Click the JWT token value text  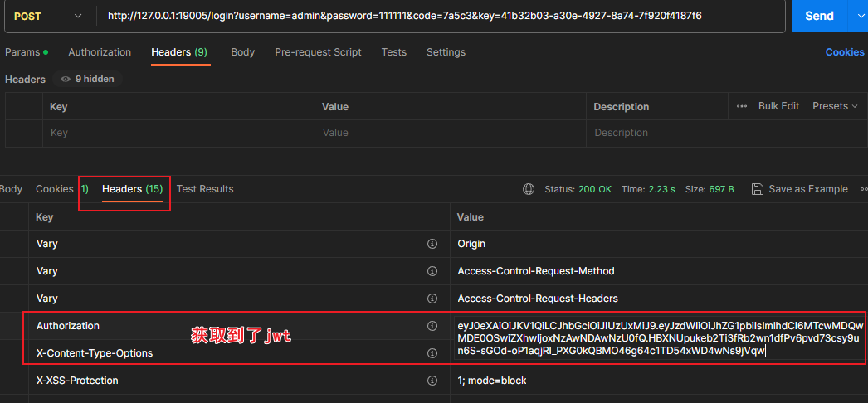point(660,337)
